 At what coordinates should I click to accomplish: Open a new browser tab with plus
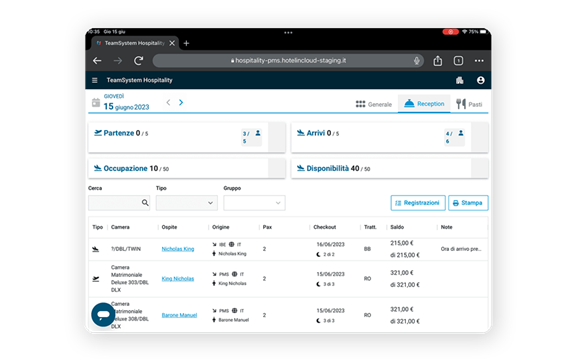point(186,43)
